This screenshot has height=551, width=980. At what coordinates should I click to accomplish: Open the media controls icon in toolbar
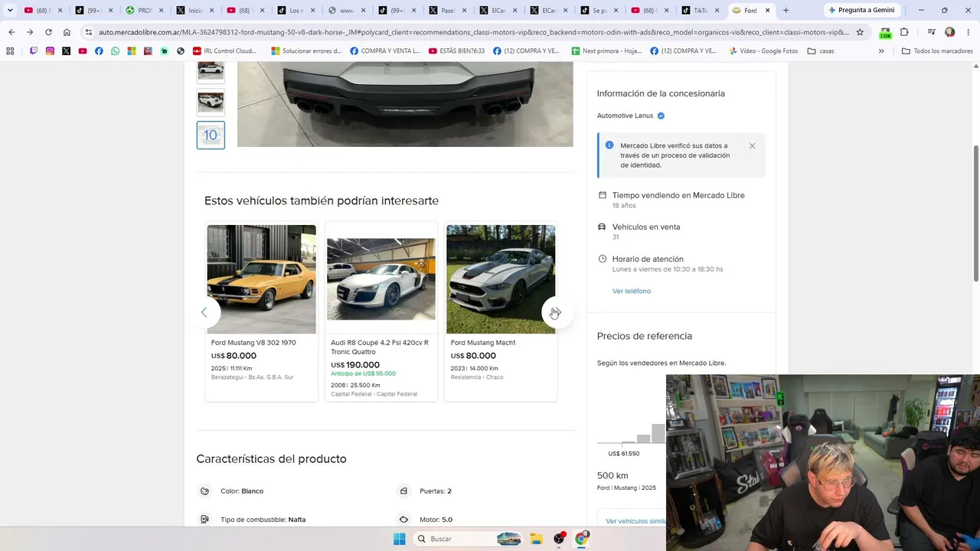point(931,32)
